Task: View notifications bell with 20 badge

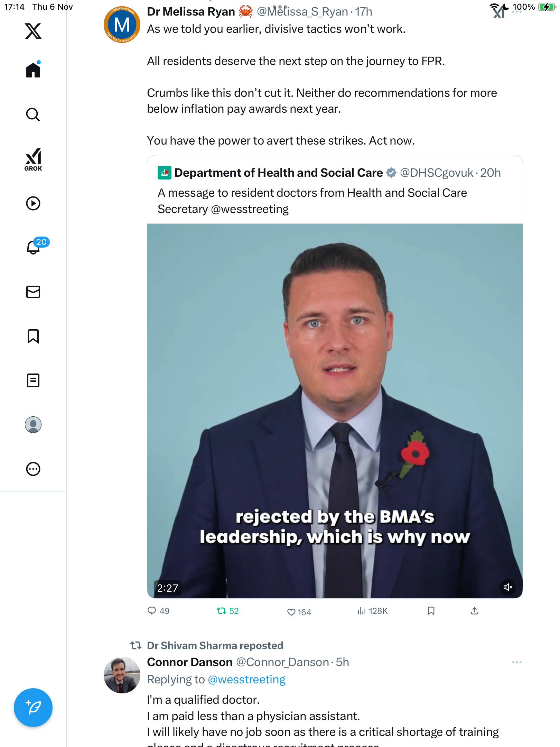Action: coord(34,247)
